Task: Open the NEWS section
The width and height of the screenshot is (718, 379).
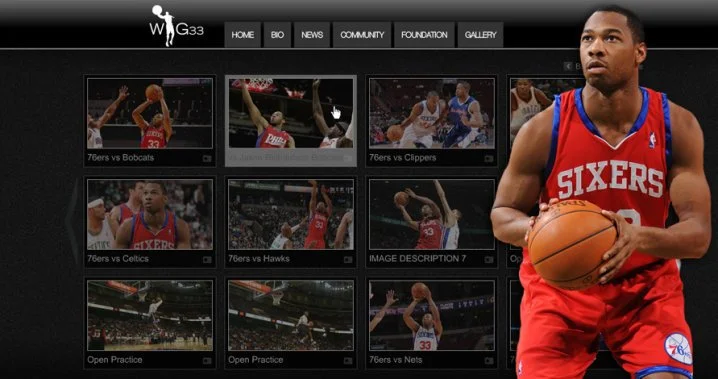Action: [312, 35]
